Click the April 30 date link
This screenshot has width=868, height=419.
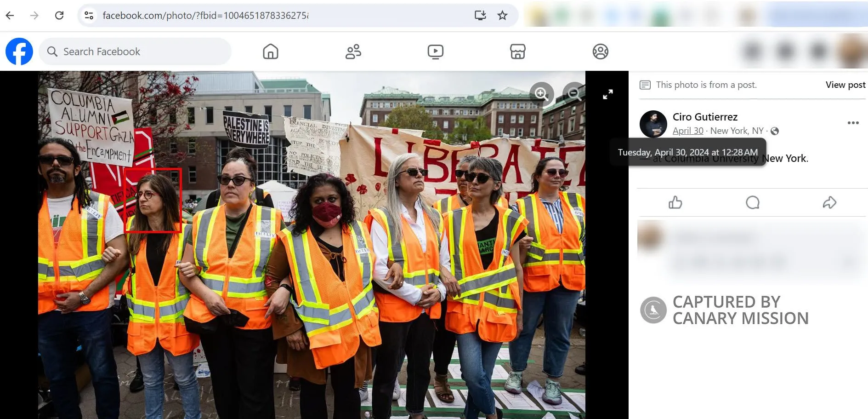point(687,131)
